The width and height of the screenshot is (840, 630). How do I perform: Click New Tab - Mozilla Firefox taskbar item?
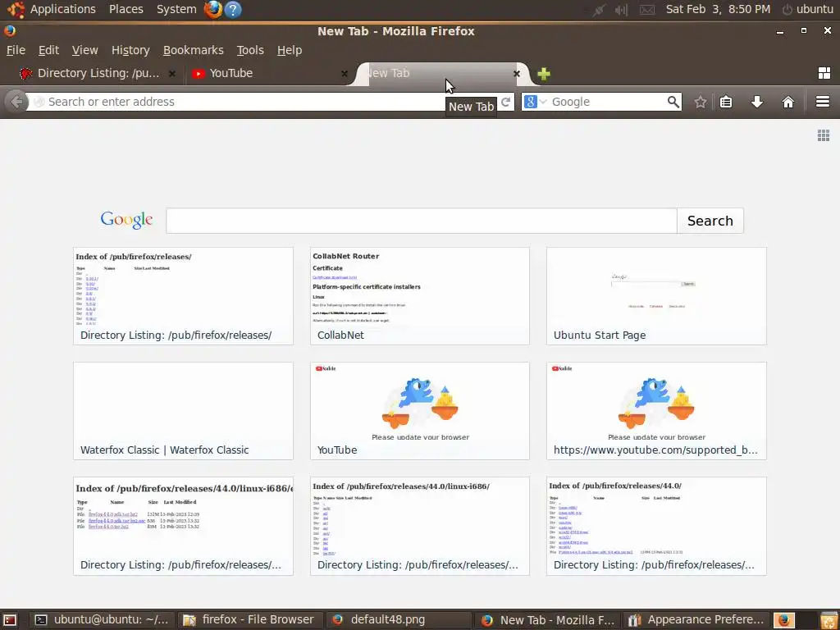pos(547,620)
